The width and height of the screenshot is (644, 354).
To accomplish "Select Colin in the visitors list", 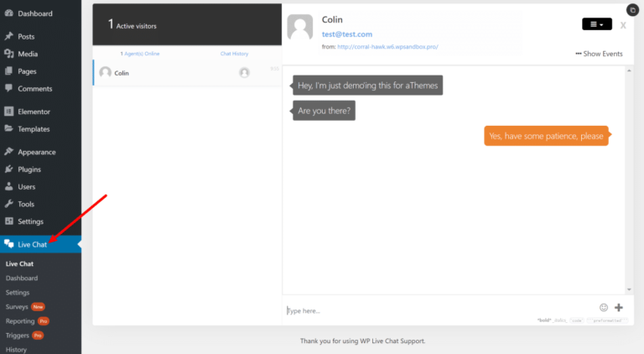I will [122, 73].
